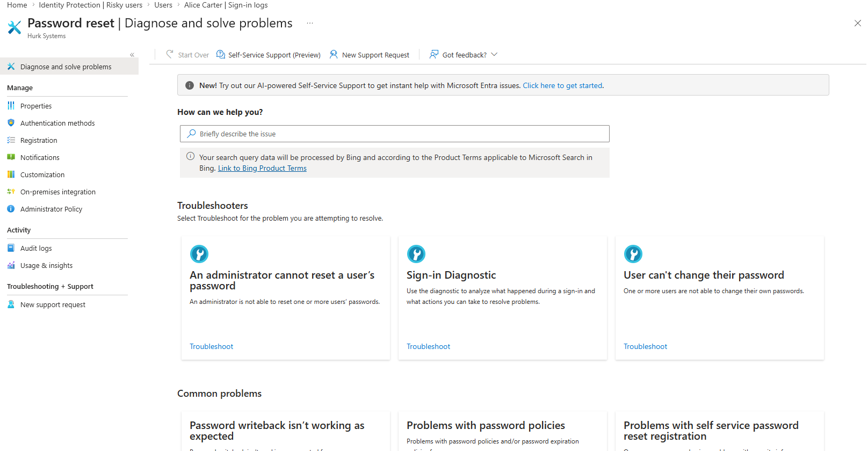Open Link to Bing Product Terms

click(262, 168)
